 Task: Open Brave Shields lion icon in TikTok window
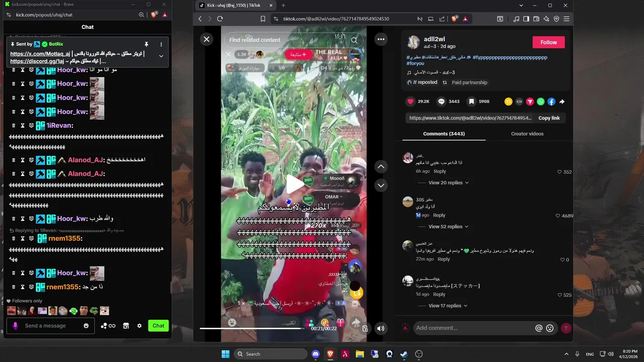(x=455, y=19)
